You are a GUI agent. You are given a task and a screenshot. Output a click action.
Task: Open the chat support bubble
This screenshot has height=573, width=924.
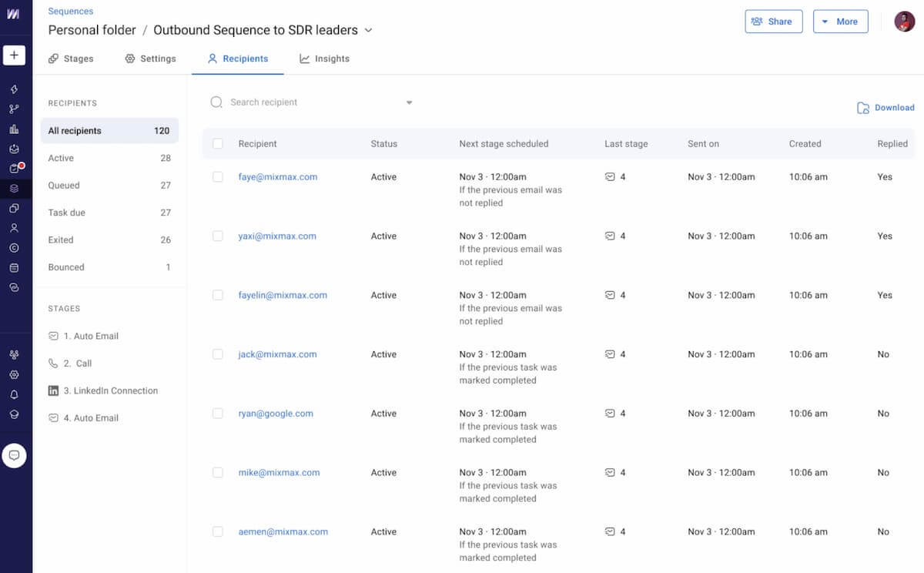coord(14,456)
